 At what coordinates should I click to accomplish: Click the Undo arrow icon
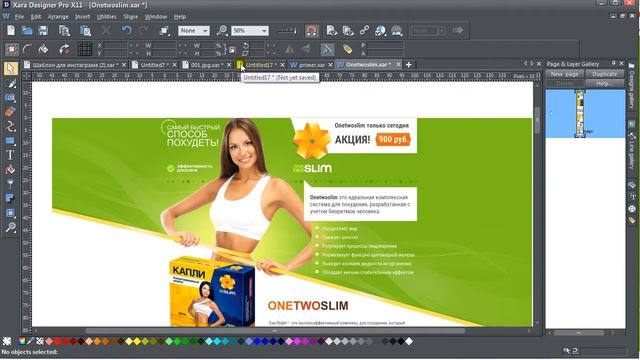[127, 31]
